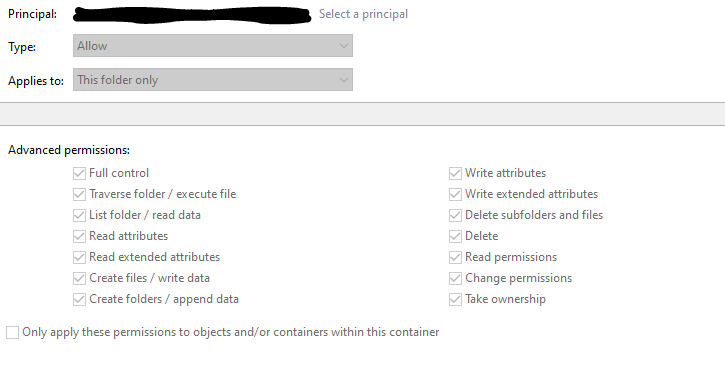Open the Applies to dropdown
The width and height of the screenshot is (725, 392).
tap(213, 80)
